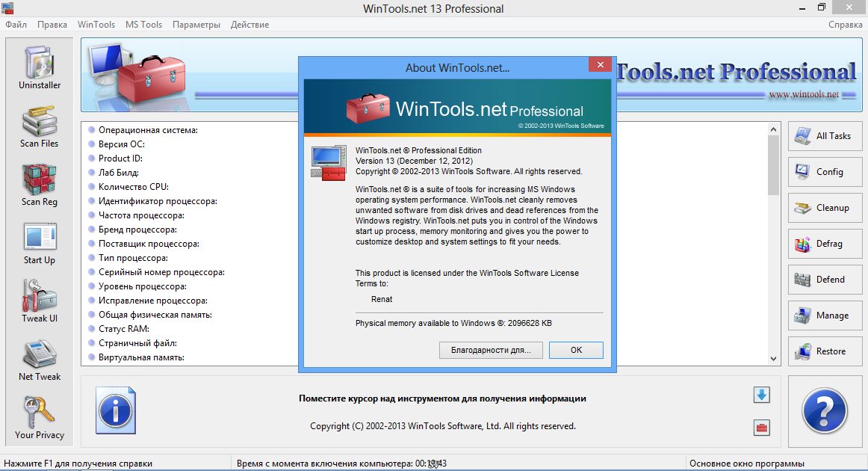868x471 pixels.
Task: Open the Параметры menu
Action: pyautogui.click(x=196, y=25)
